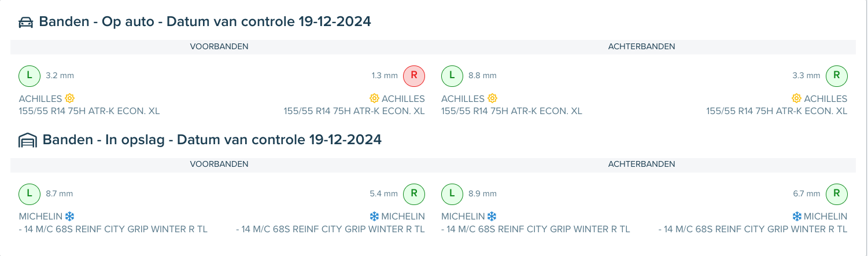Screen dimensions: 868x256
Task: Click the snowflake icon beside rear-right MICHELIN
Action: coord(797,216)
